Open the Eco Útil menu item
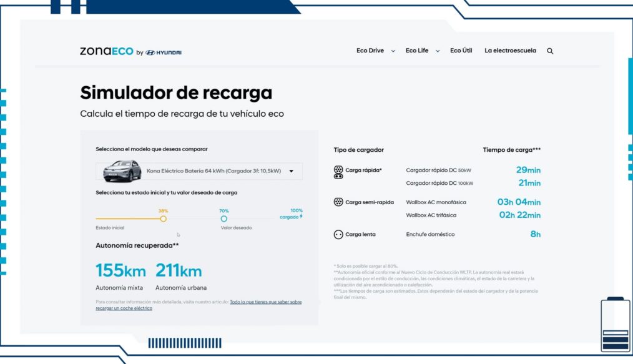Image resolution: width=633 pixels, height=364 pixels. tap(461, 51)
